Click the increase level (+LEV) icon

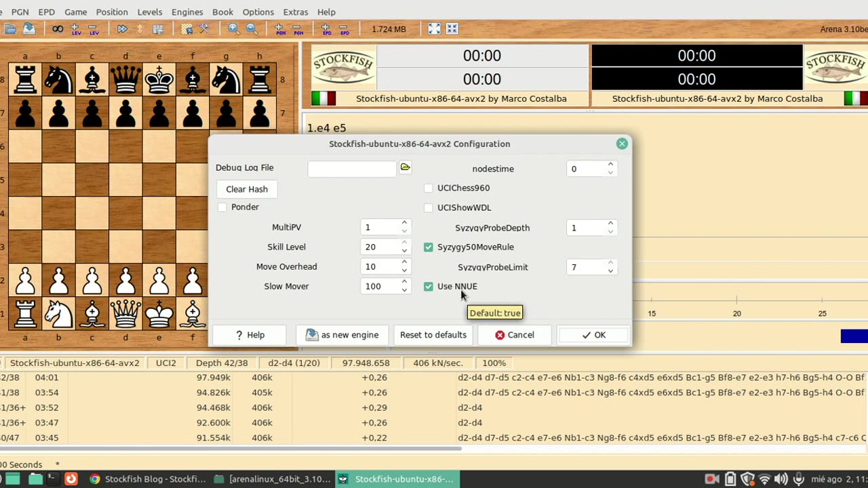pos(76,29)
